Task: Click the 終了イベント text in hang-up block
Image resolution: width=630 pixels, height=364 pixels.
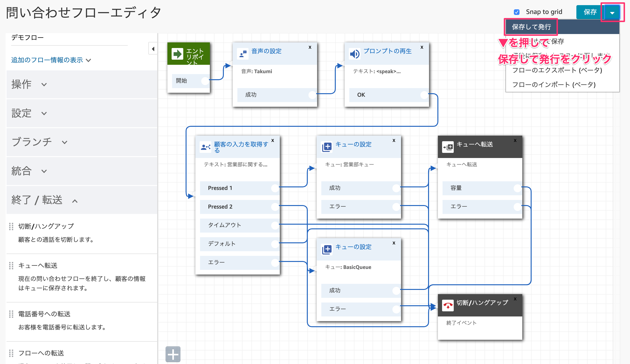Action: coord(461,323)
